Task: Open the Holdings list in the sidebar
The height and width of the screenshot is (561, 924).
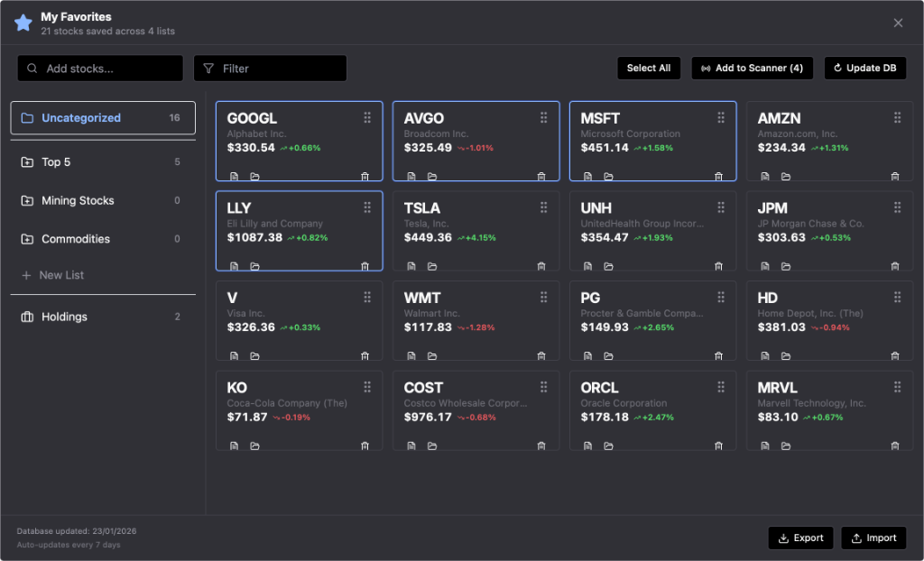Action: pyautogui.click(x=103, y=317)
